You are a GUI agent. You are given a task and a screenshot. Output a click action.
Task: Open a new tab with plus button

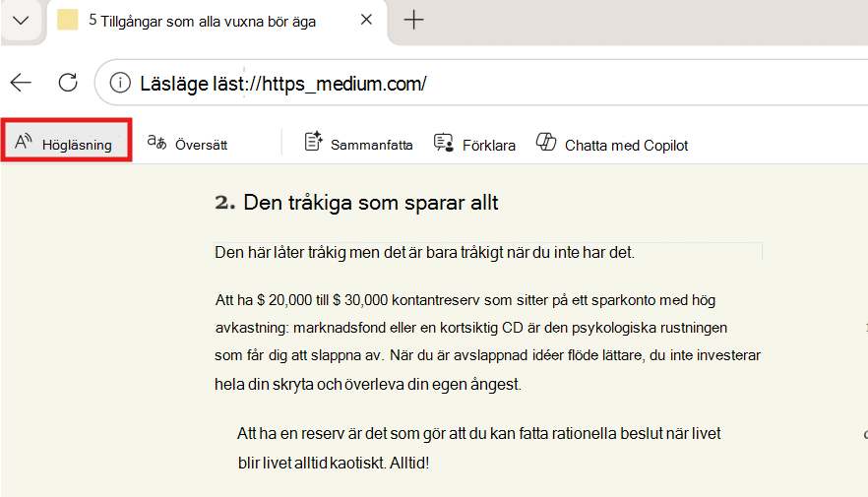click(413, 21)
